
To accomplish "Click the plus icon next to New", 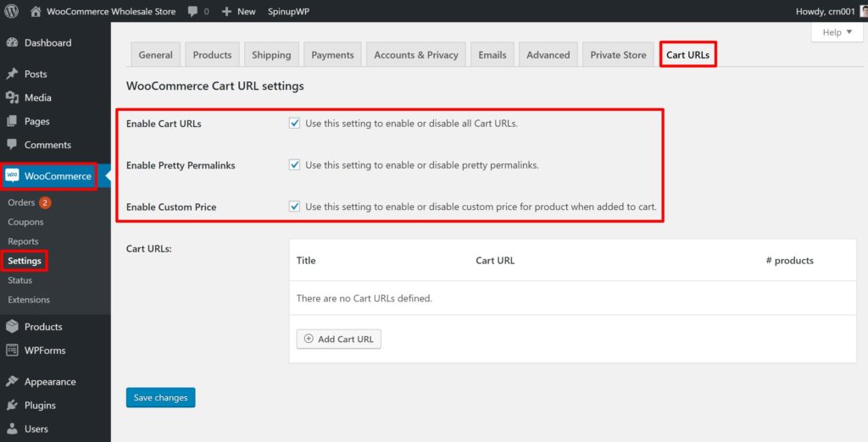I will (x=226, y=11).
